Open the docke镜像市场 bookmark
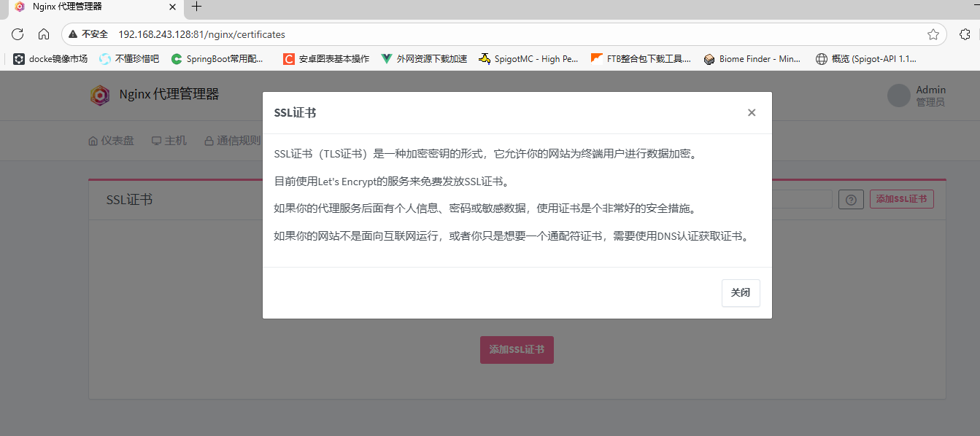Image resolution: width=980 pixels, height=436 pixels. pyautogui.click(x=50, y=59)
